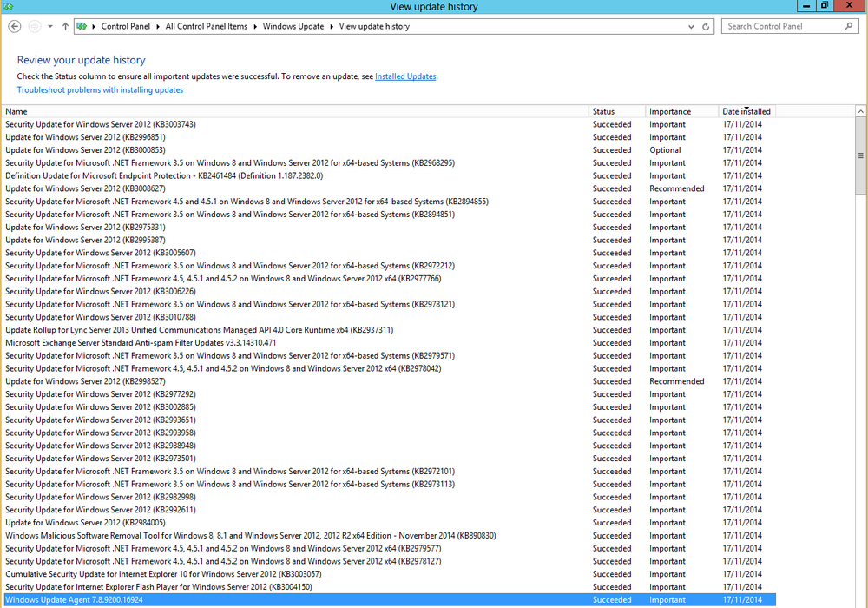
Task: Open All Control Panel Items breadcrumb
Action: coord(207,26)
